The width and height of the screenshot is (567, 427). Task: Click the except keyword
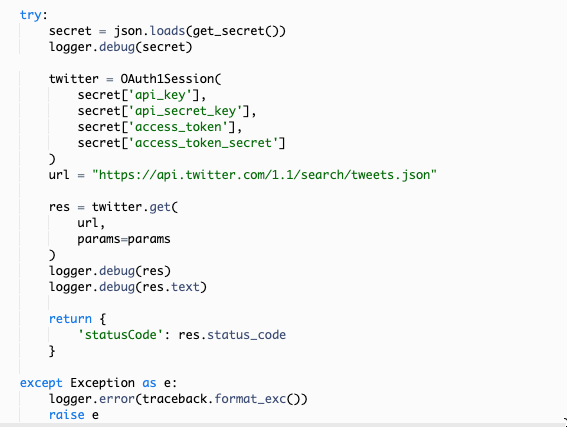[41, 383]
